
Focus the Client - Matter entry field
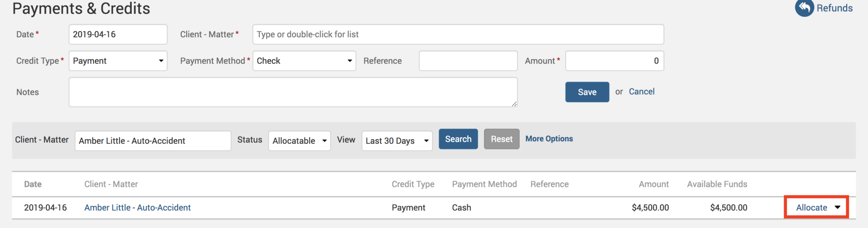458,34
